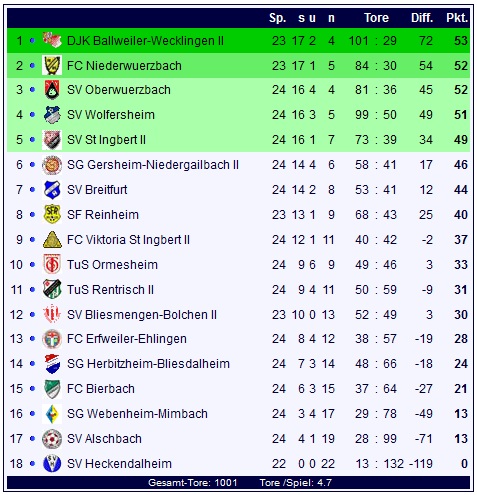Click the Diff. column header
The image size is (477, 495).
[422, 18]
